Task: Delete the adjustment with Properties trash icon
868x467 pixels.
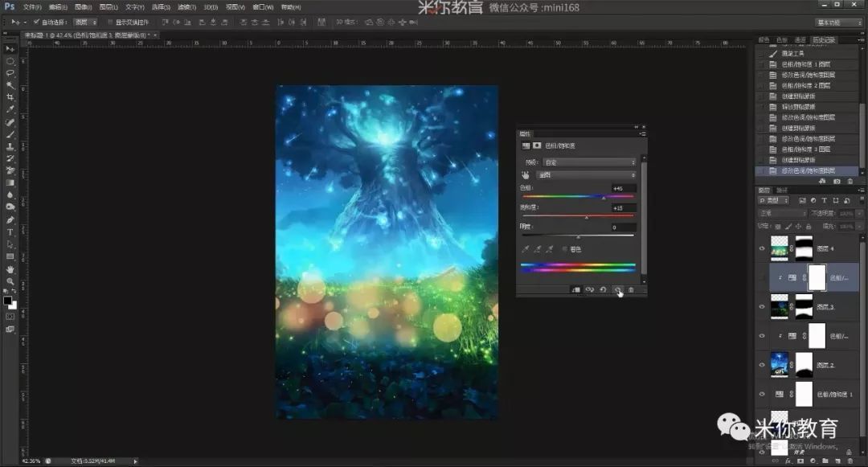Action: click(x=631, y=289)
